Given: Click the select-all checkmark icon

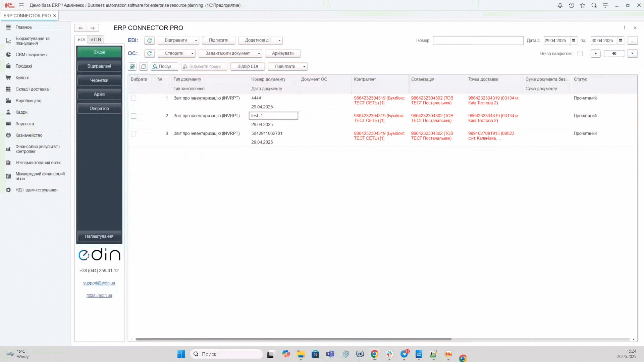Looking at the screenshot, I should 132,66.
